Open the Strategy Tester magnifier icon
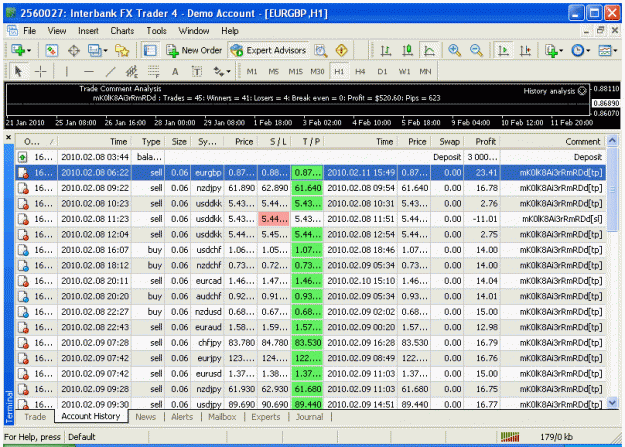 320,50
